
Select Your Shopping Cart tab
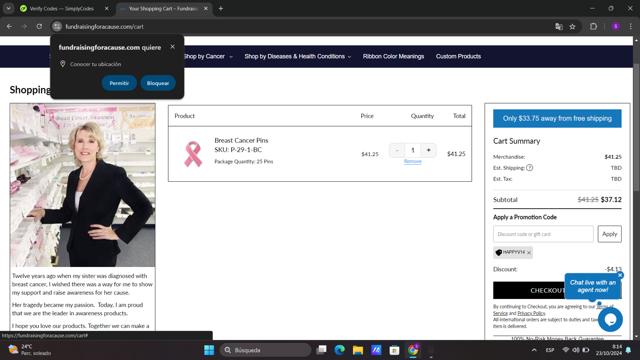[163, 9]
